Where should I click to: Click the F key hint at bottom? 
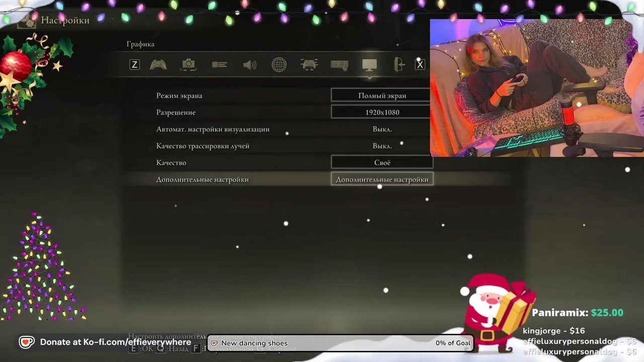(x=196, y=348)
